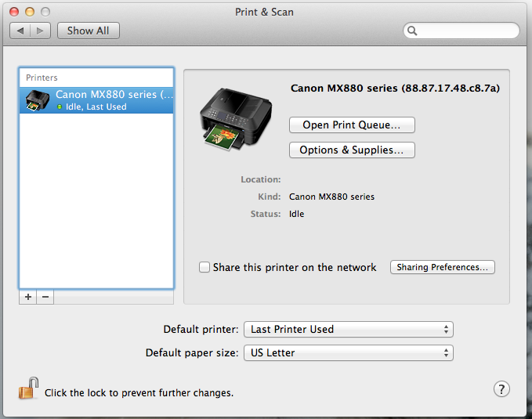
Task: Close the Print & Scan window
Action: [x=14, y=12]
